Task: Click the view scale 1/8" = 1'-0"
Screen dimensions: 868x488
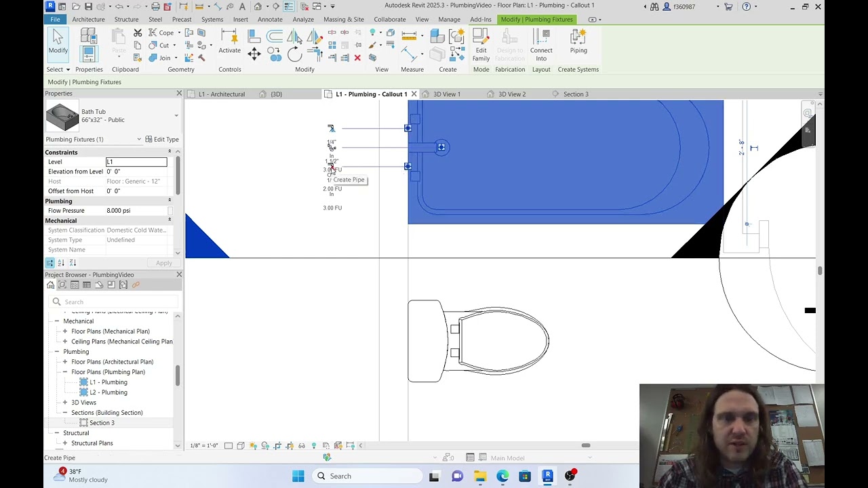Action: click(x=204, y=445)
